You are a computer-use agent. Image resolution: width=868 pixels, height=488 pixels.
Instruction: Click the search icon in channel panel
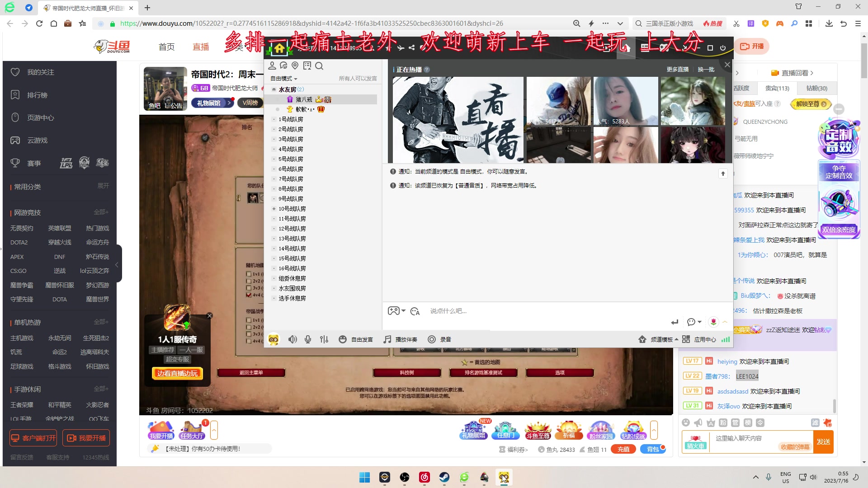(319, 66)
